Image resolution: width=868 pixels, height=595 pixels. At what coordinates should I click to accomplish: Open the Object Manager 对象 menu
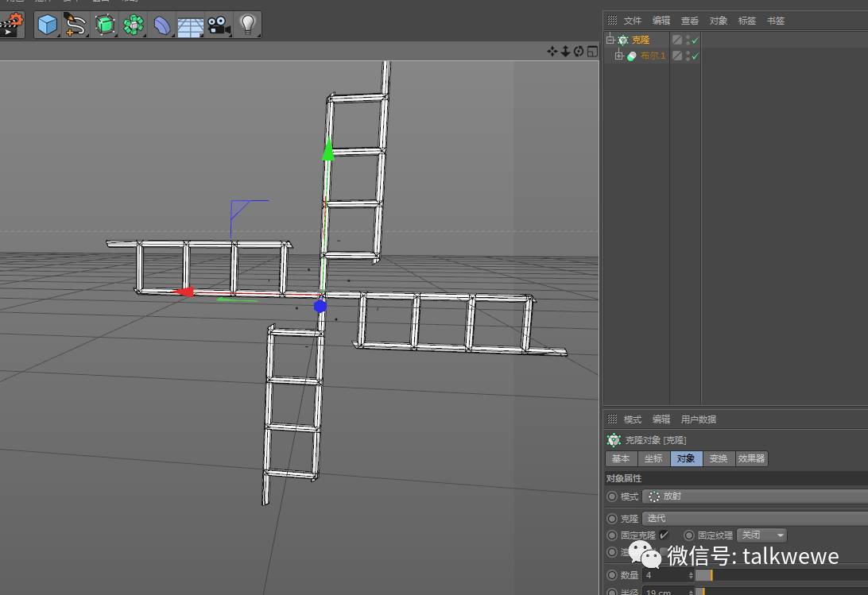(718, 21)
